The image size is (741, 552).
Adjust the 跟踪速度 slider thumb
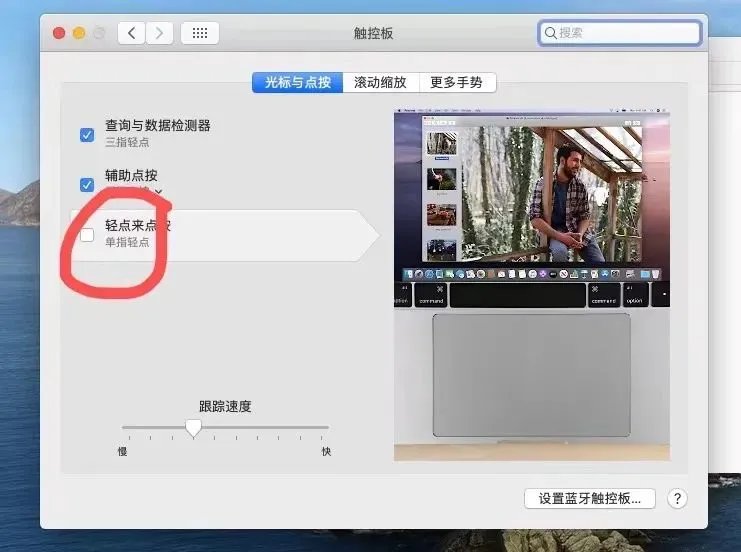(x=193, y=428)
